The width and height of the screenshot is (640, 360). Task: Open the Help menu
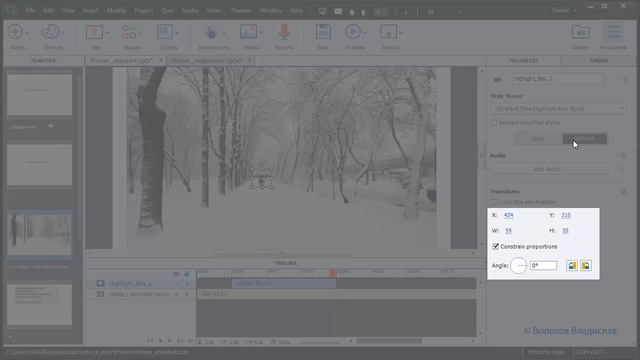click(x=297, y=11)
